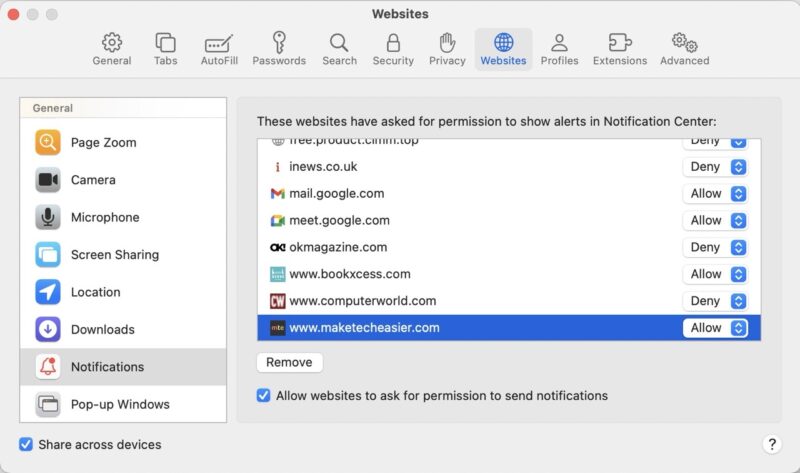Select the mail.google.com row
Viewport: 800px width, 473px height.
(x=509, y=193)
